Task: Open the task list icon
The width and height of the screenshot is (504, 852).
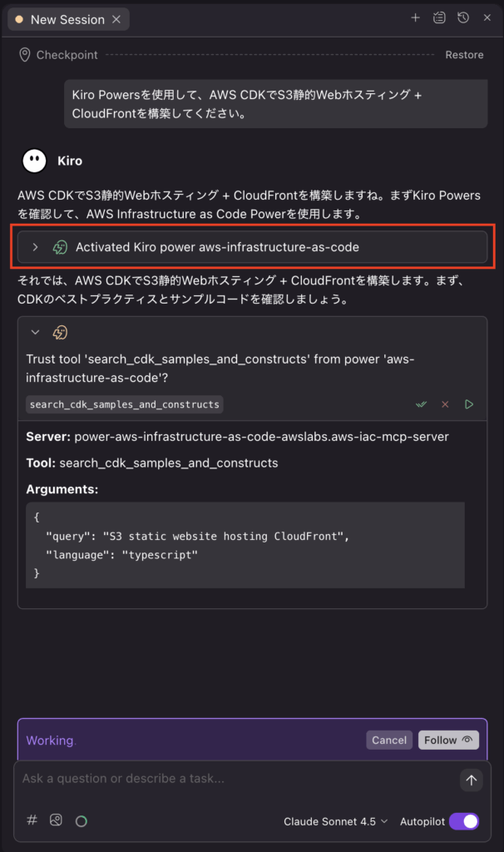Action: 439,17
